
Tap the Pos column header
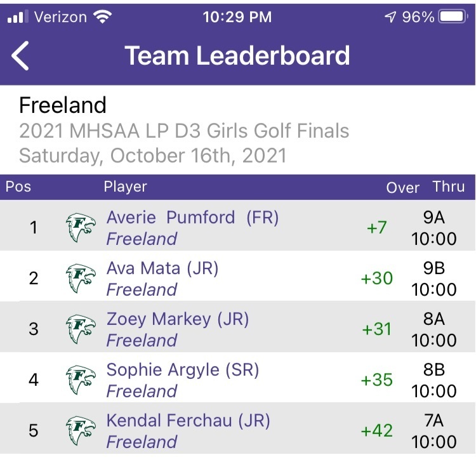pyautogui.click(x=18, y=187)
